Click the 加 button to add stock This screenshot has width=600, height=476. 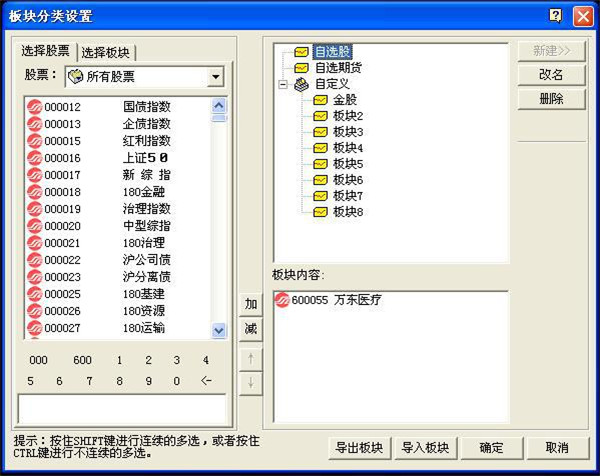[250, 304]
